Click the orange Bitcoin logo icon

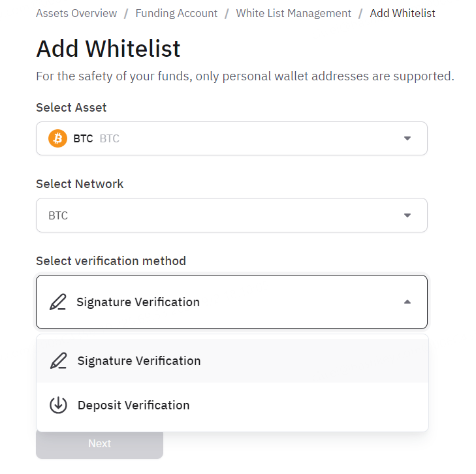click(x=57, y=138)
